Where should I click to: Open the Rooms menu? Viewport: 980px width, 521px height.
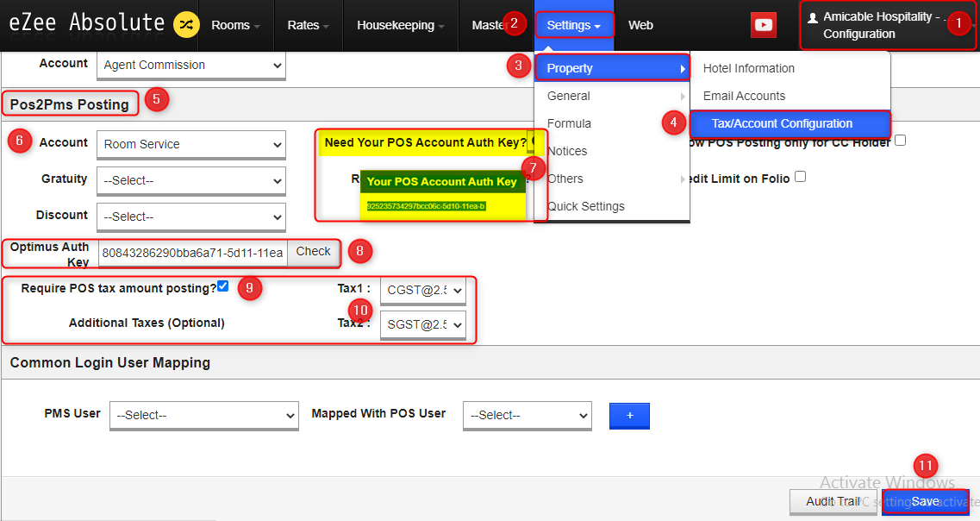point(235,26)
